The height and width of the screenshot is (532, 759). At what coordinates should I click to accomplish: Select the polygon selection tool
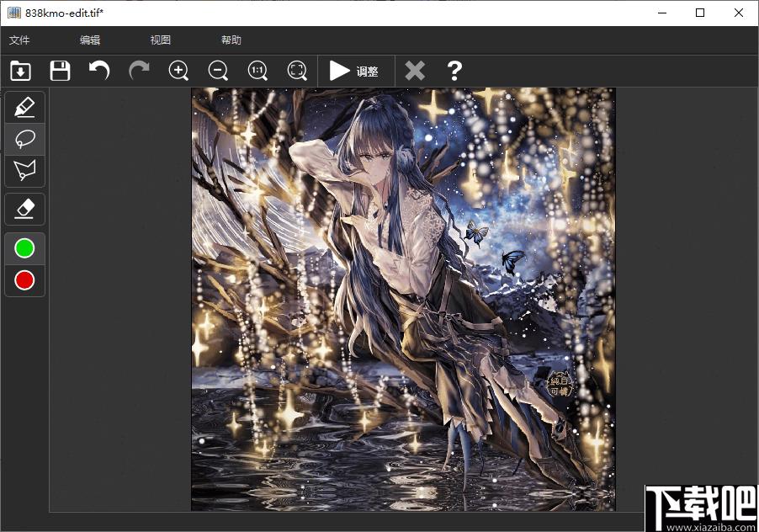coord(24,170)
